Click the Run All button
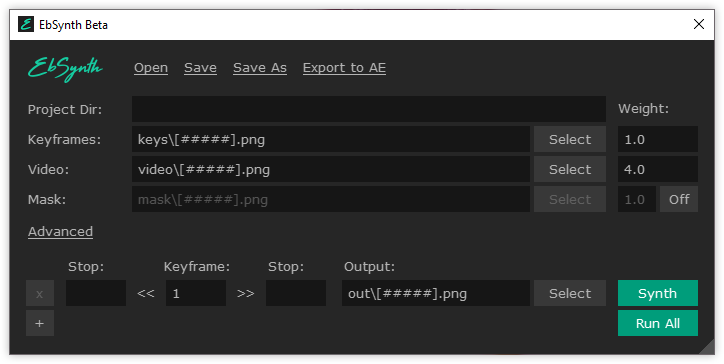The image size is (724, 364). coord(658,323)
